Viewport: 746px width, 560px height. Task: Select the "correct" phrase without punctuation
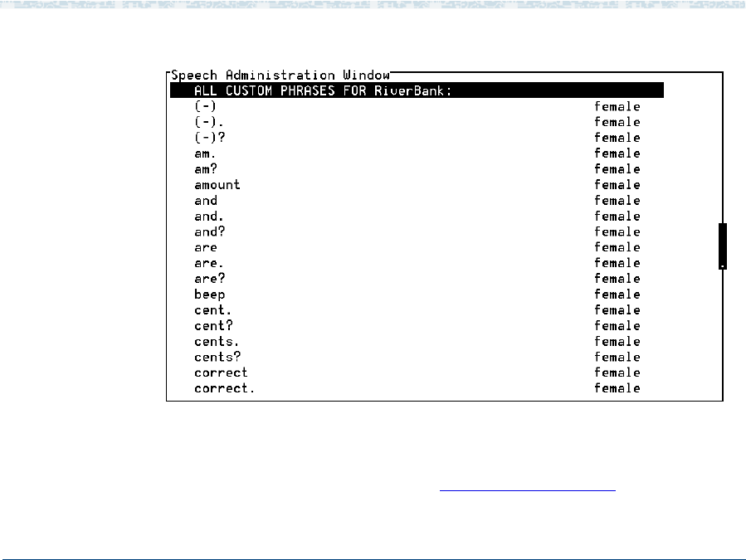pyautogui.click(x=417, y=373)
